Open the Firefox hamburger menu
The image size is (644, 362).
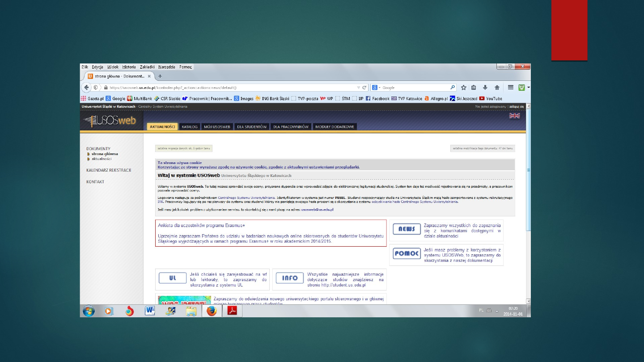pyautogui.click(x=510, y=88)
